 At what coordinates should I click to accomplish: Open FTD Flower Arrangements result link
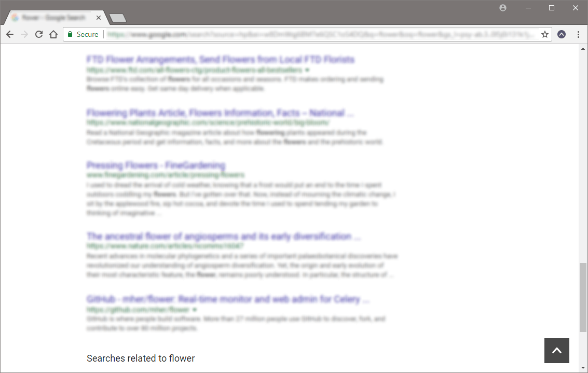221,59
